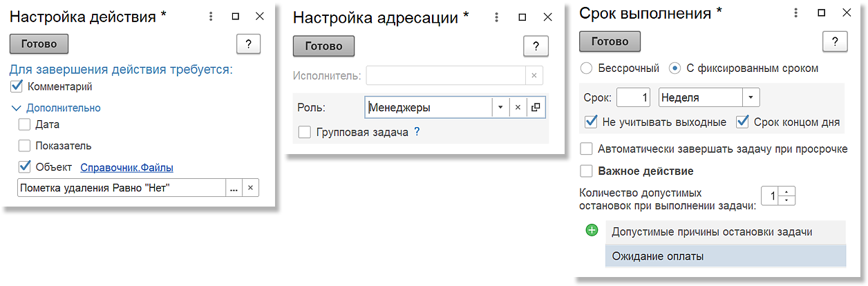Clear the Роль field with the x icon
The image size is (868, 286).
tap(518, 107)
